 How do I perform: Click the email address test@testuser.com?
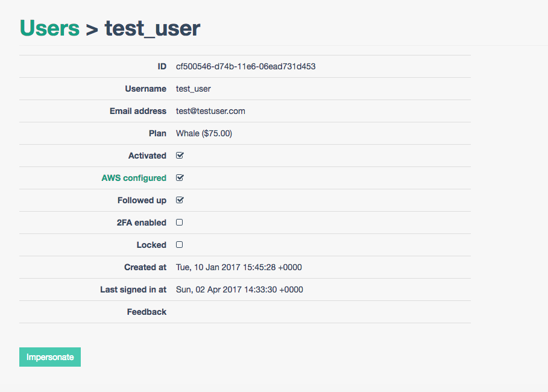[x=210, y=111]
